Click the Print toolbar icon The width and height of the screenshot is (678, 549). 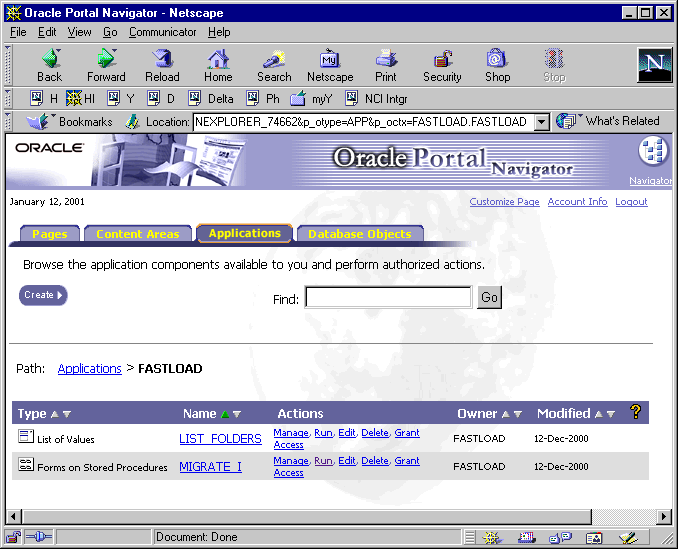pyautogui.click(x=386, y=60)
